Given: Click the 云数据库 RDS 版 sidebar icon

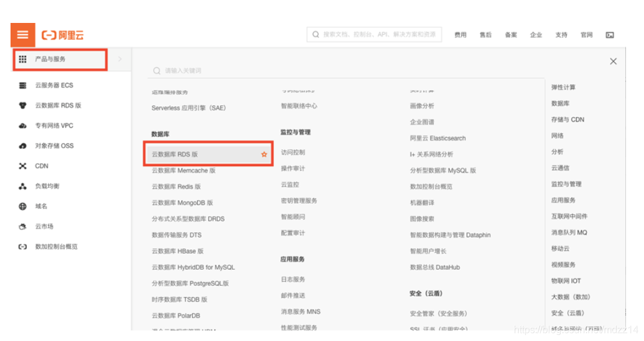Looking at the screenshot, I should point(22,105).
